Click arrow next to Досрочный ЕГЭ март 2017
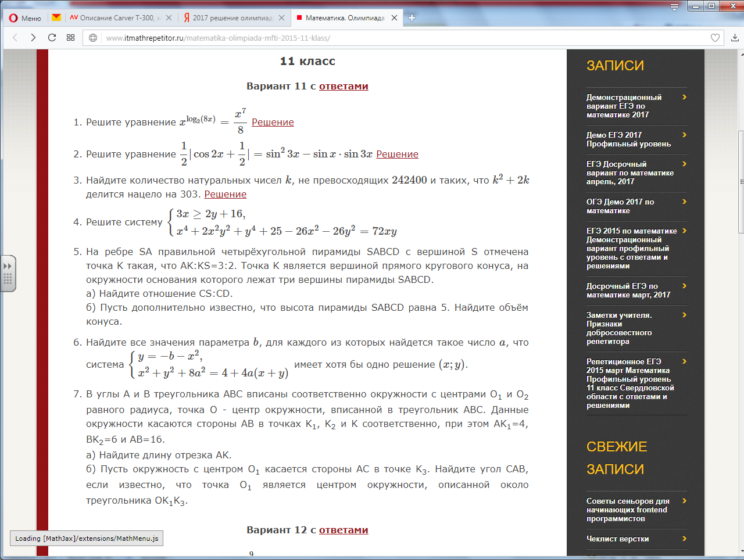Image resolution: width=744 pixels, height=560 pixels. click(684, 286)
